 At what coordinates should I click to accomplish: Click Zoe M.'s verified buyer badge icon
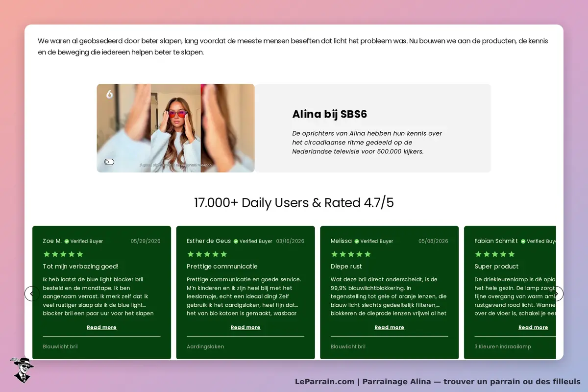(67, 241)
